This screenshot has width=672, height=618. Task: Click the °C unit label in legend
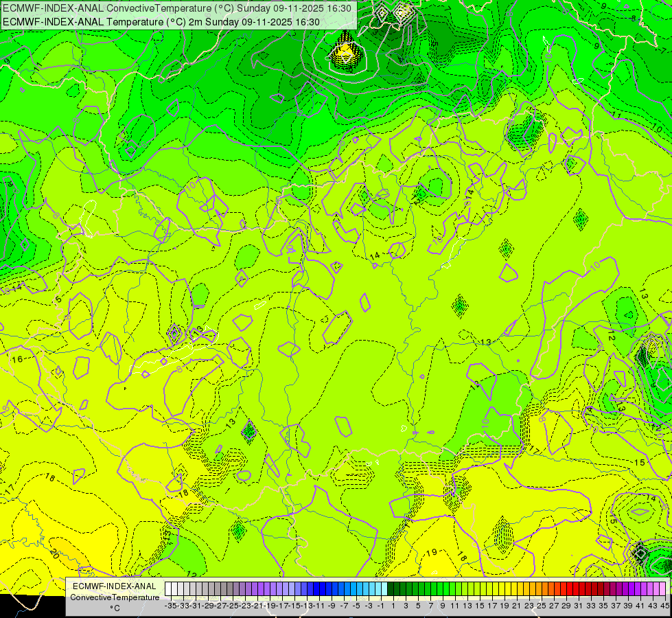(x=115, y=608)
